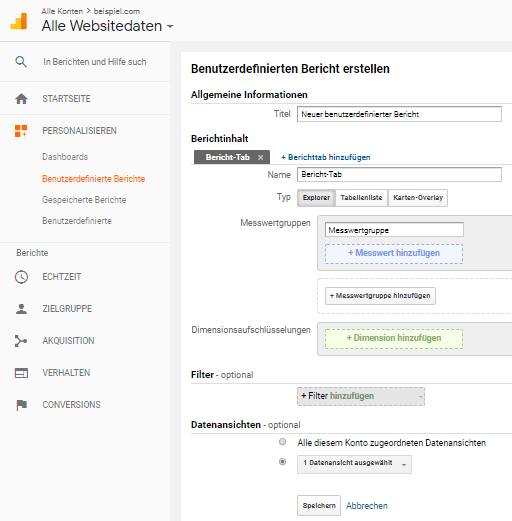This screenshot has height=521, width=512.
Task: Click the Messwertgruppe name input field
Action: point(394,230)
